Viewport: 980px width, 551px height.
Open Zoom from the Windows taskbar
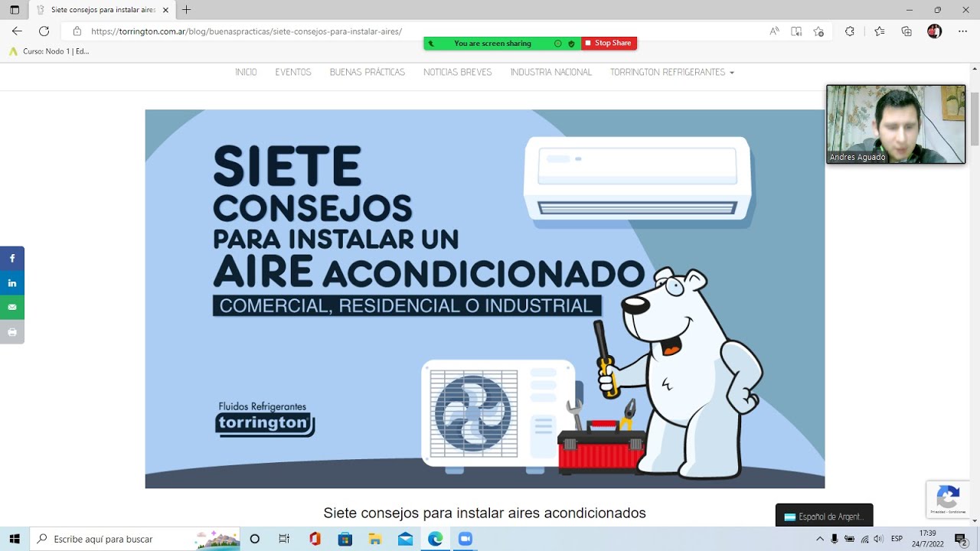click(465, 539)
